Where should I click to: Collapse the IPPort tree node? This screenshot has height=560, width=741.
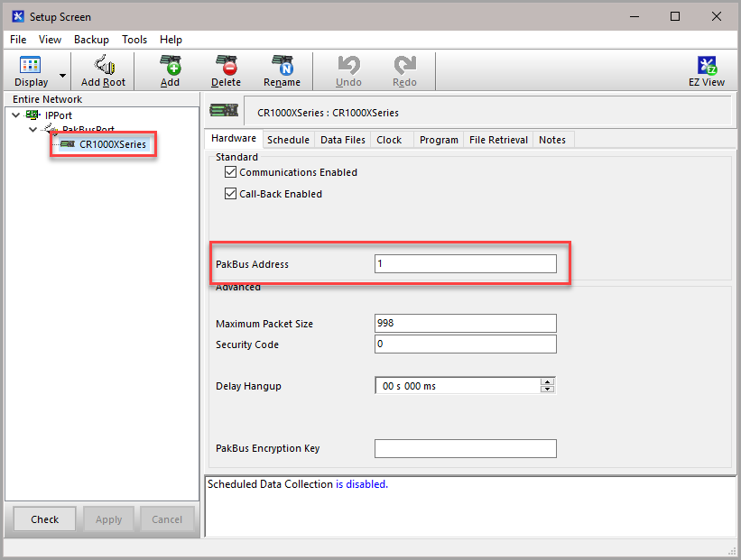click(x=16, y=115)
